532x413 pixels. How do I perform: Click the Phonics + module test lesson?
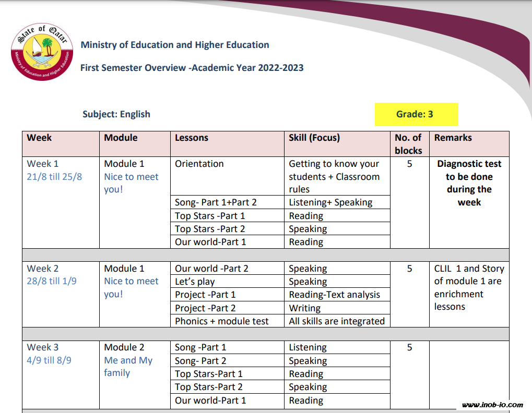pyautogui.click(x=222, y=321)
